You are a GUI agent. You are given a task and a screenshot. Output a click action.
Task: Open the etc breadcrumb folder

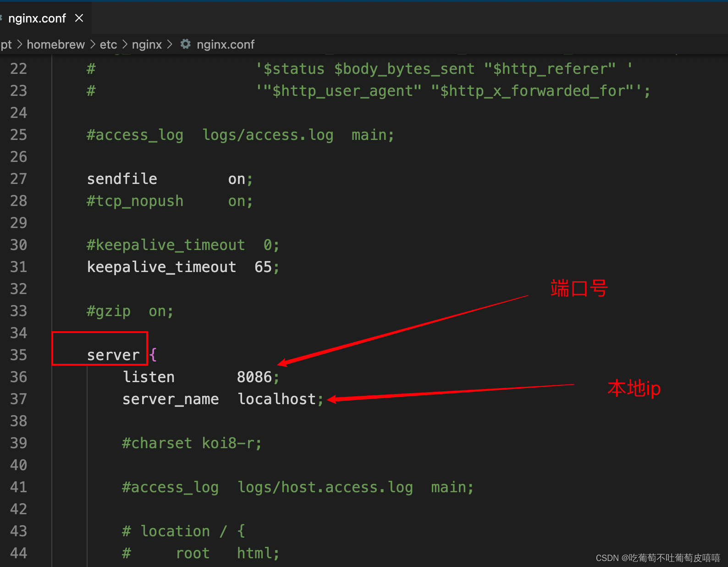pyautogui.click(x=108, y=44)
